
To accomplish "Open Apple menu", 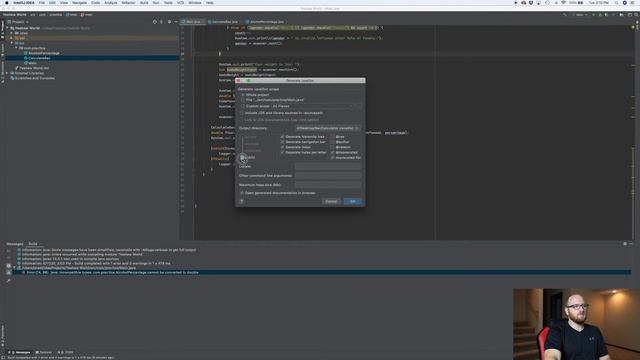I will pos(7,3).
